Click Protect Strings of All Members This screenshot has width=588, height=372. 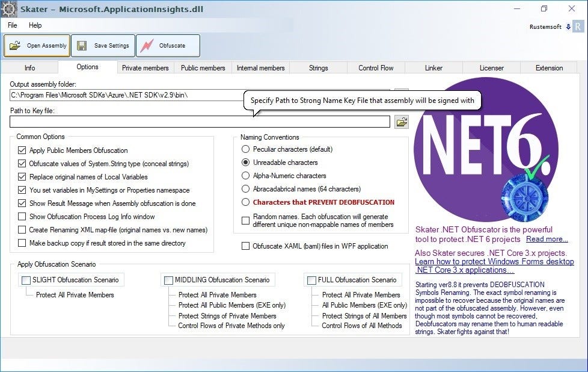(x=364, y=316)
